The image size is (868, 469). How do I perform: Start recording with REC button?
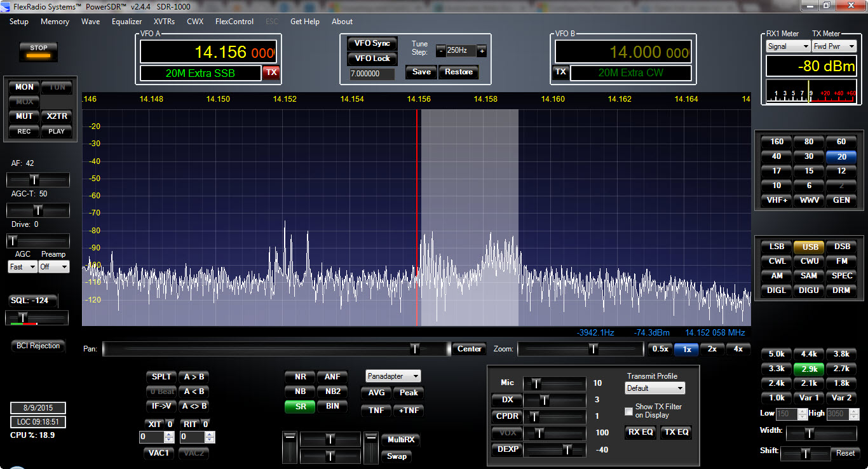24,132
